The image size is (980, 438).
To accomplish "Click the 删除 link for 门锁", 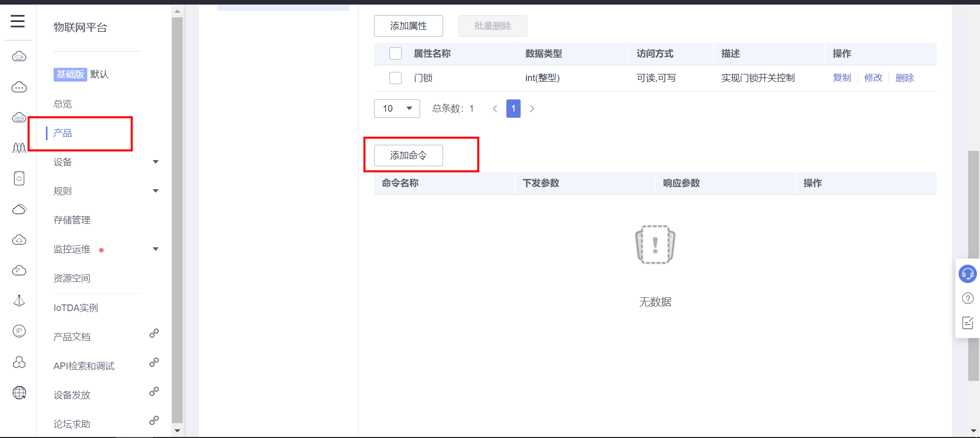I will pyautogui.click(x=905, y=78).
